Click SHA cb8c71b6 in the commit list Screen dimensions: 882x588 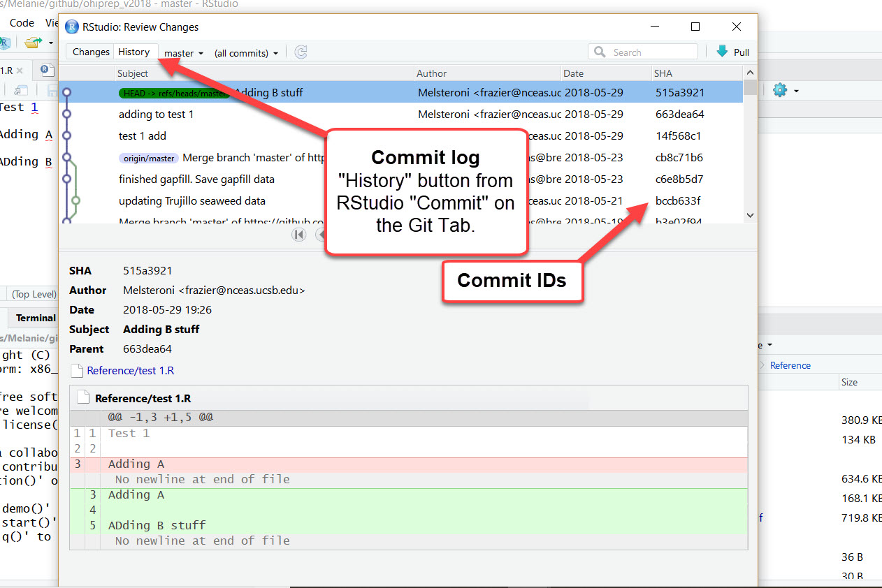coord(679,158)
